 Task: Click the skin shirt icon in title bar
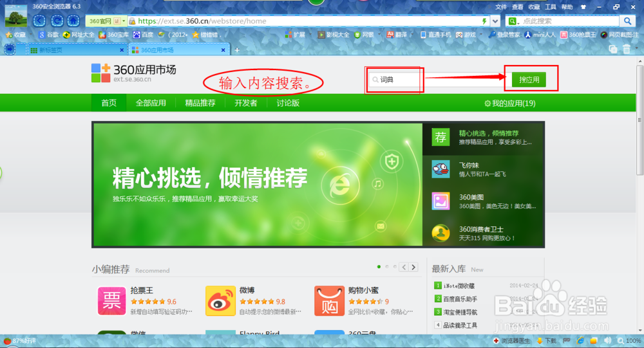pyautogui.click(x=583, y=6)
